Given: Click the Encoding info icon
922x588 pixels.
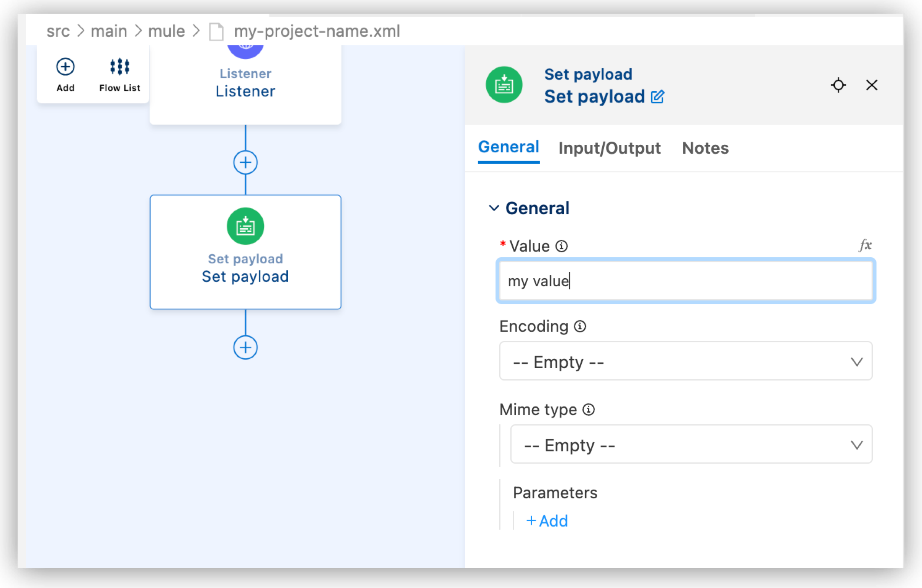Looking at the screenshot, I should [580, 327].
